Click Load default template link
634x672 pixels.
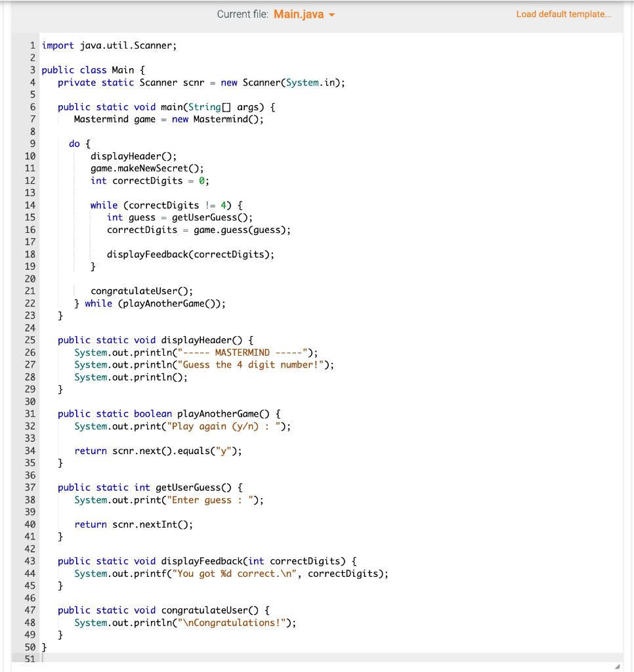563,14
